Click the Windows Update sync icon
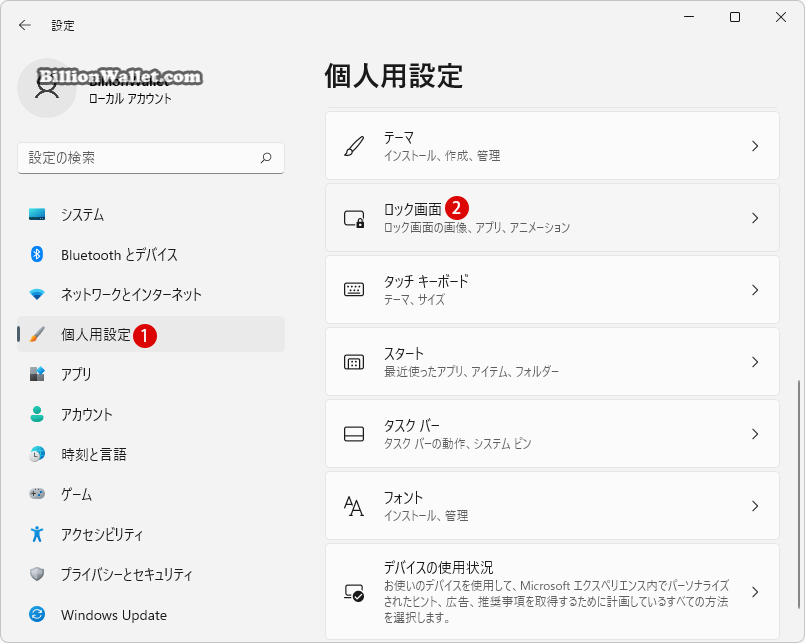This screenshot has width=805, height=643. (37, 614)
